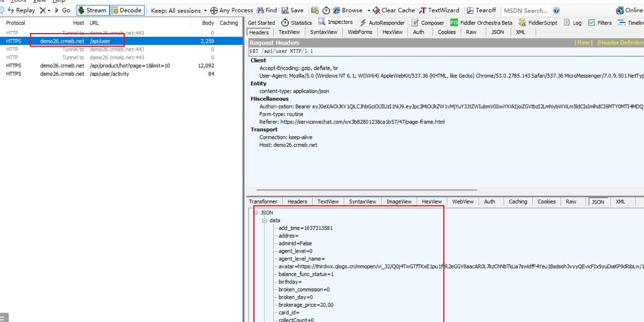
Task: Open response Caching tab
Action: [x=518, y=202]
